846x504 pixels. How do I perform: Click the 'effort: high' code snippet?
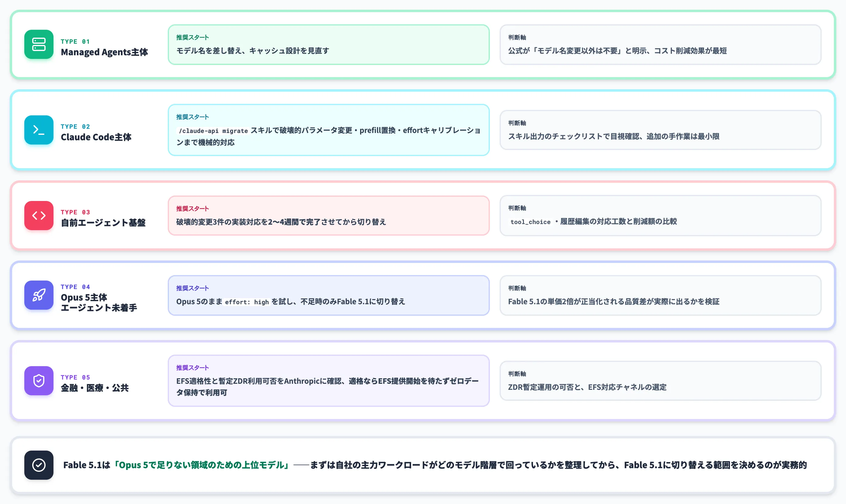(x=247, y=302)
